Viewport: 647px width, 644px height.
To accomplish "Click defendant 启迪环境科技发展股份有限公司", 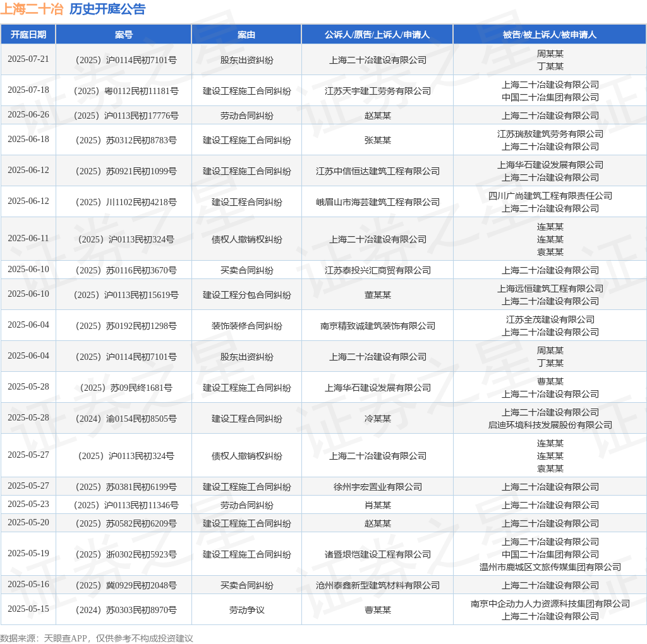I will pos(550,425).
